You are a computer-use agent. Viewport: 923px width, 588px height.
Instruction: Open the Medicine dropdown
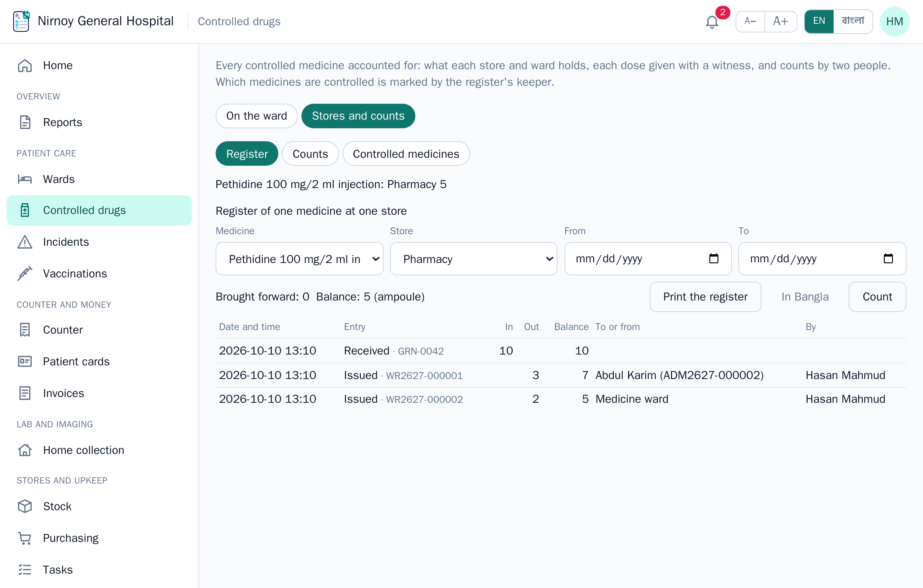pos(299,259)
